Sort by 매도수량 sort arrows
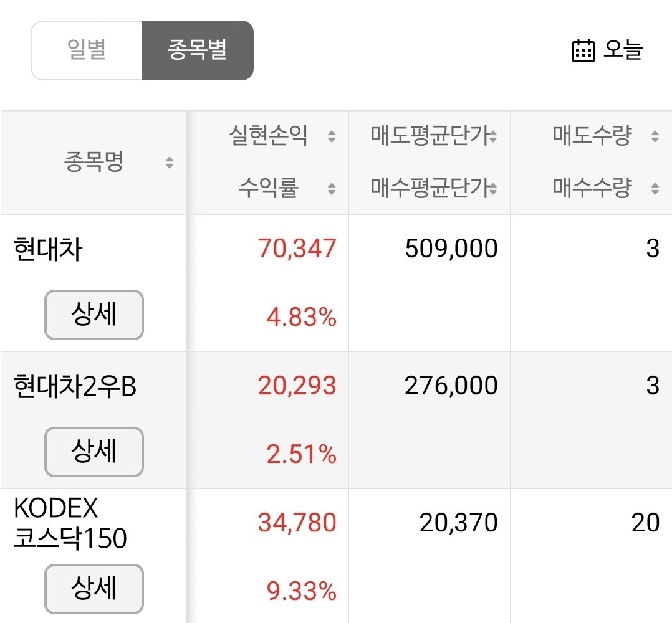The image size is (672, 623). click(655, 136)
